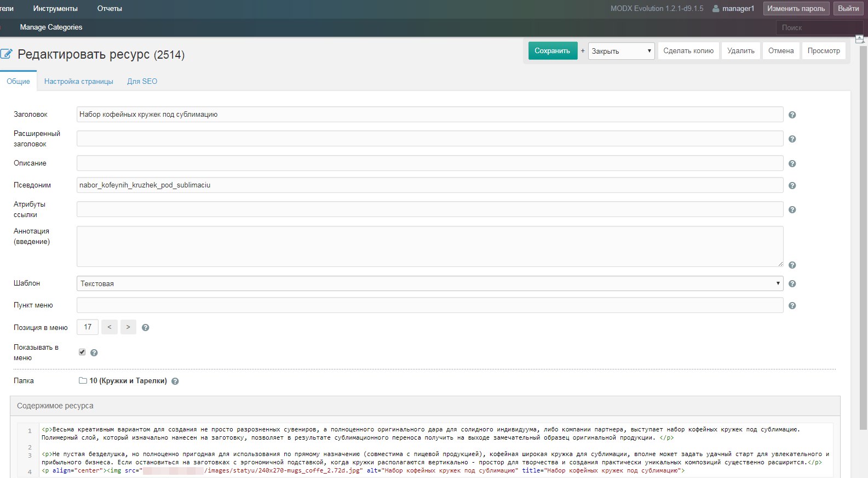Click the Пункт меню input field
The image size is (868, 478).
click(430, 305)
